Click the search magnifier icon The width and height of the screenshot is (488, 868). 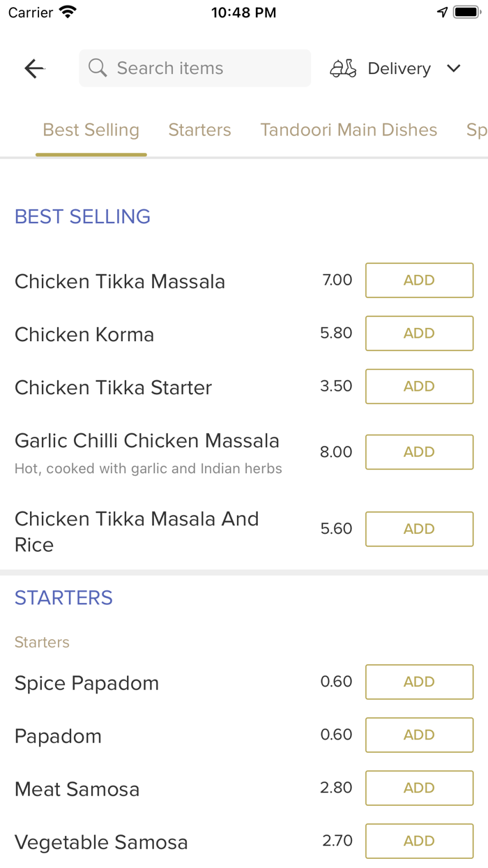point(97,68)
